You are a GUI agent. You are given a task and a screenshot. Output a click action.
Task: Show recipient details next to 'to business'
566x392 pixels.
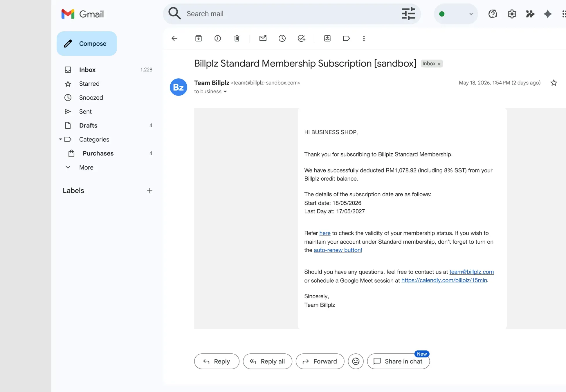tap(225, 92)
